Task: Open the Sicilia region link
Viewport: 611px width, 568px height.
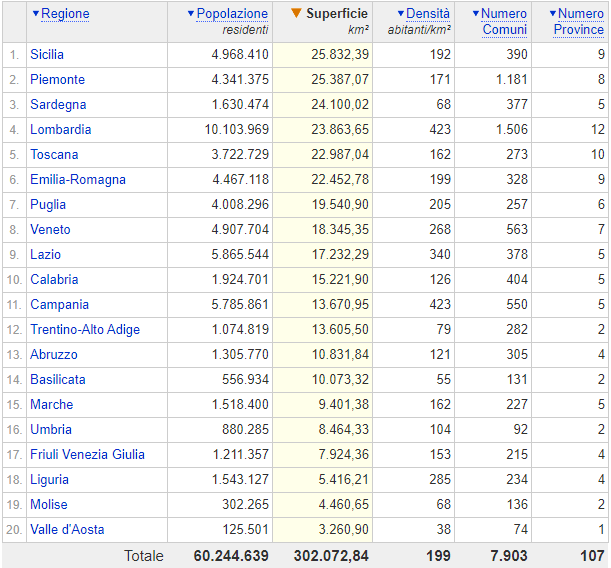Action: [x=47, y=54]
